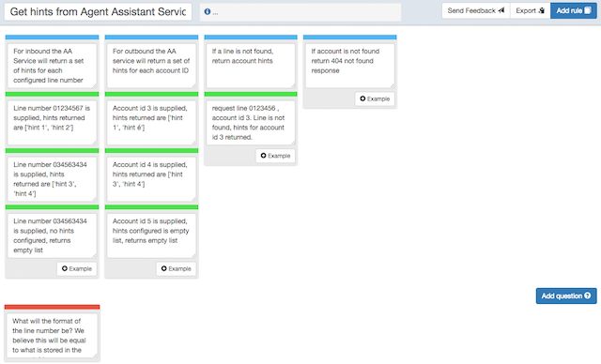Edit the 'If account is not found' rule text

coord(350,66)
